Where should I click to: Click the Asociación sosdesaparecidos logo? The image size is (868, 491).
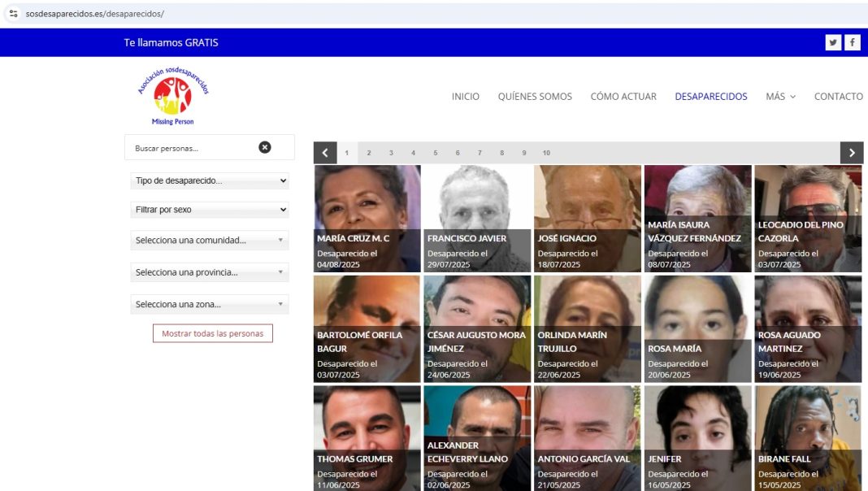(x=172, y=97)
